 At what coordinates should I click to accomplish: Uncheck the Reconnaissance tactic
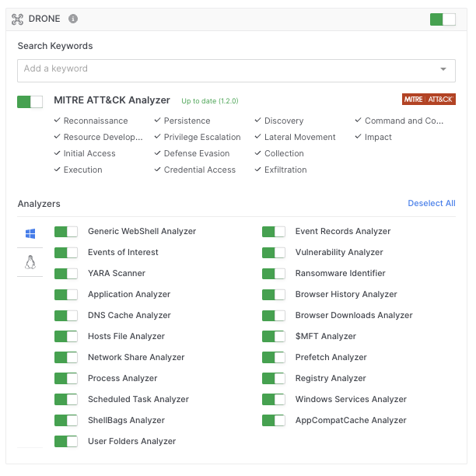coord(58,121)
